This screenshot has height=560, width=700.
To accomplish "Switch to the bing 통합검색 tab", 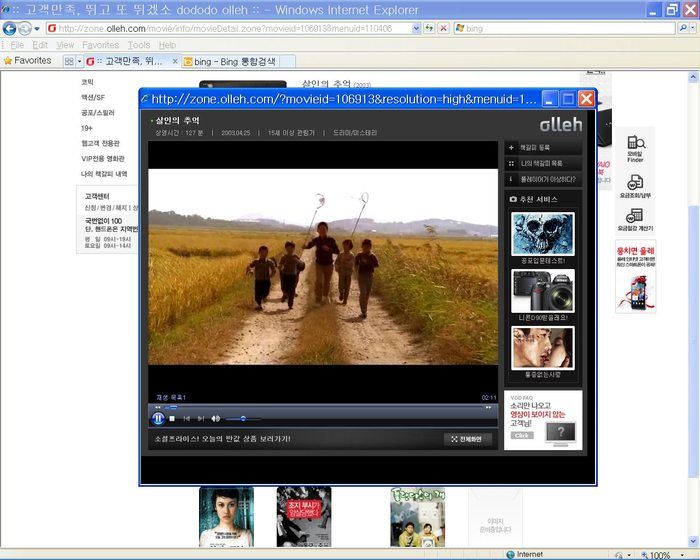I will (230, 62).
